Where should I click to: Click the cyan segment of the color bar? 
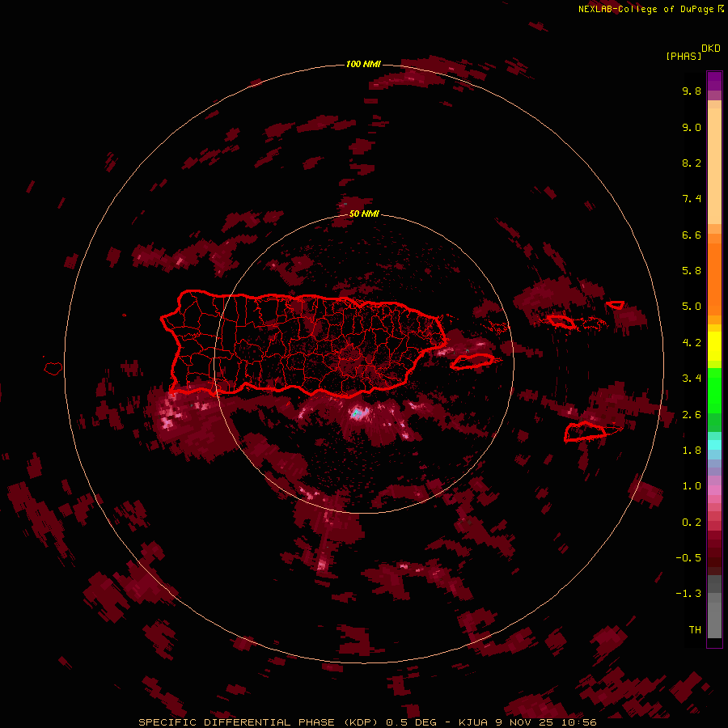(x=714, y=445)
